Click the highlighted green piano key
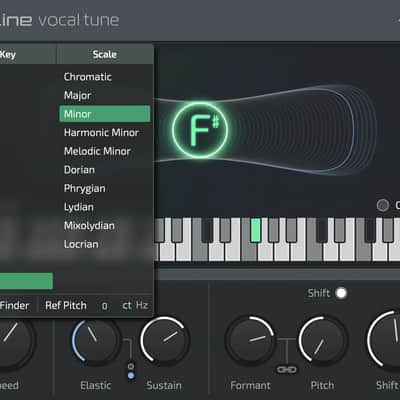Image resolution: width=400 pixels, height=400 pixels. click(255, 230)
